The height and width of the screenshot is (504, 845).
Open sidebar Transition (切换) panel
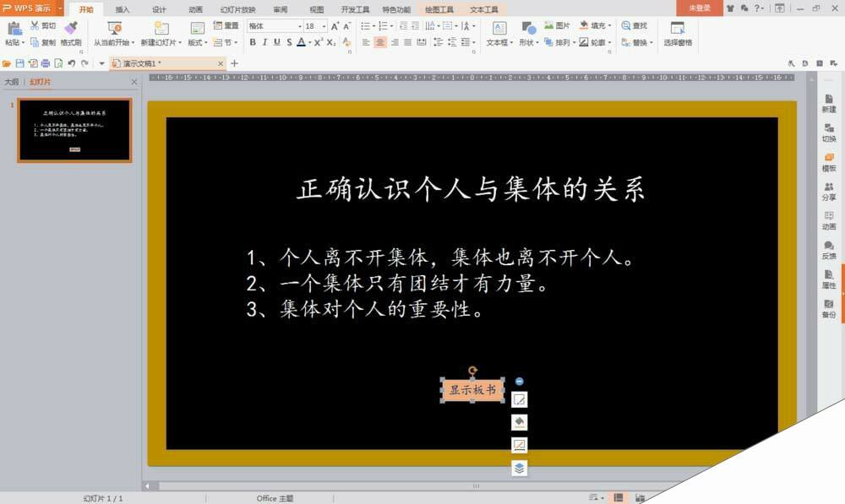pyautogui.click(x=829, y=132)
